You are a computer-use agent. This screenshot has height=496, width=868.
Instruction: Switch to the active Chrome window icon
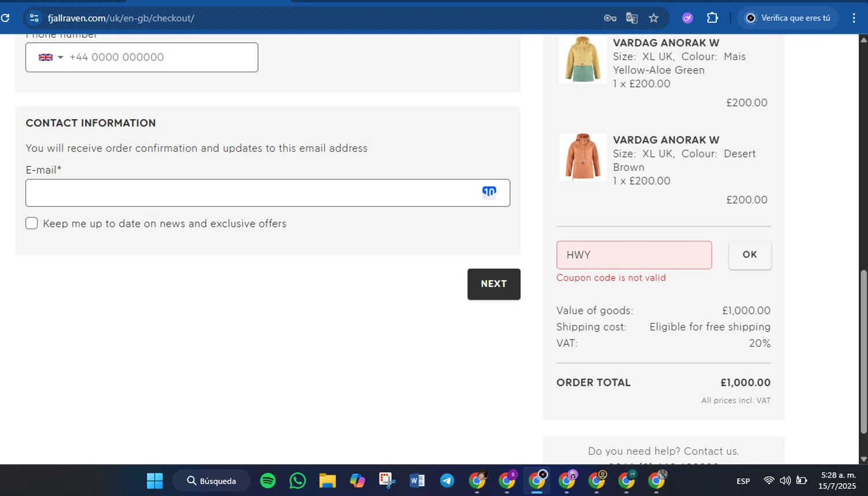[537, 480]
